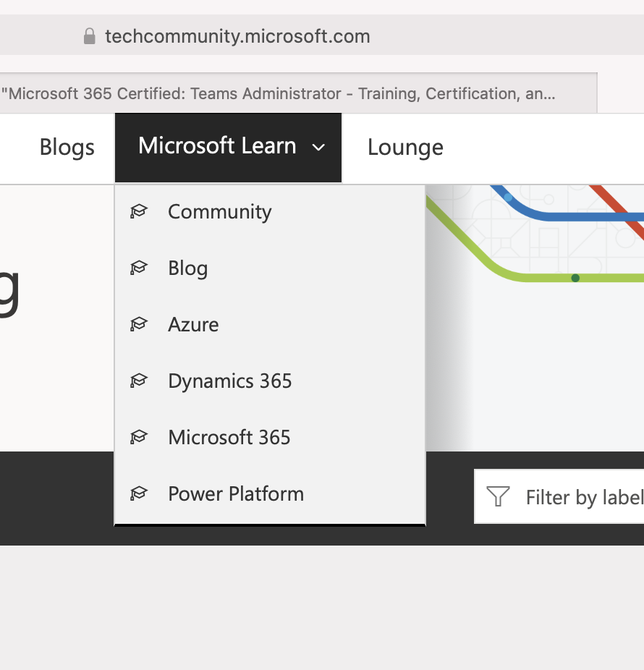644x670 pixels.
Task: Click the graduation cap icon beside Power Platform
Action: tap(139, 493)
